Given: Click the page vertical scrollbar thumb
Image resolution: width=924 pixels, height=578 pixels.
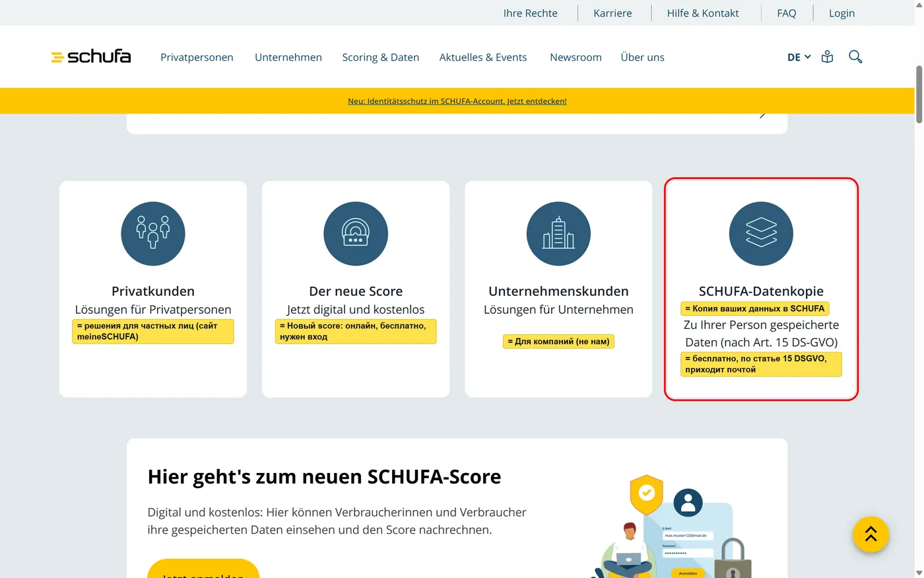Looking at the screenshot, I should [919, 94].
